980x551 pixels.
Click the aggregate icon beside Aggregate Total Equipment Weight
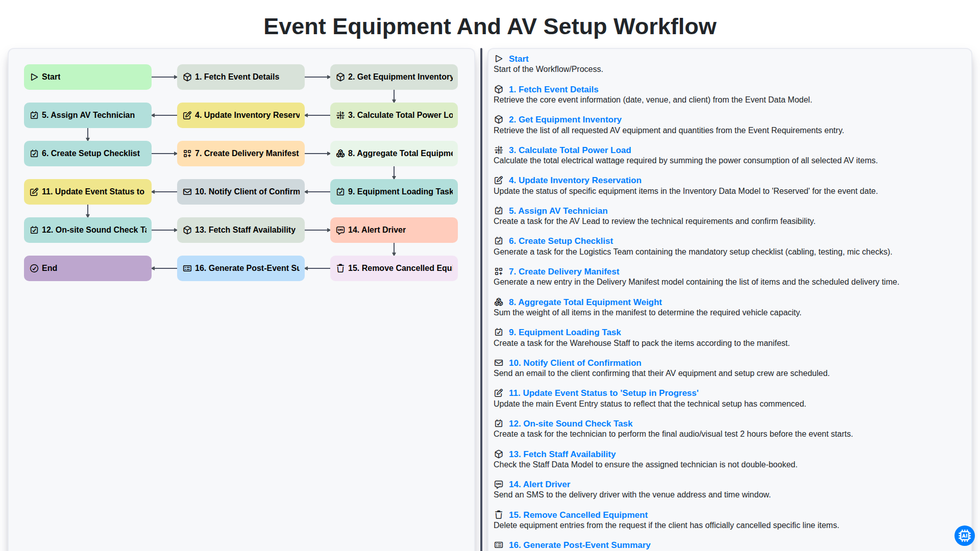tap(499, 302)
